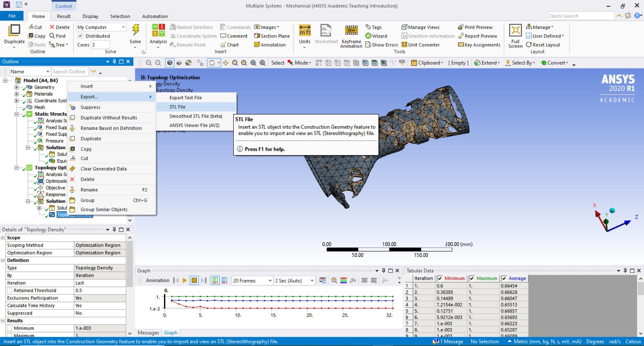
Task: Click the Mode selection button
Action: (299, 63)
